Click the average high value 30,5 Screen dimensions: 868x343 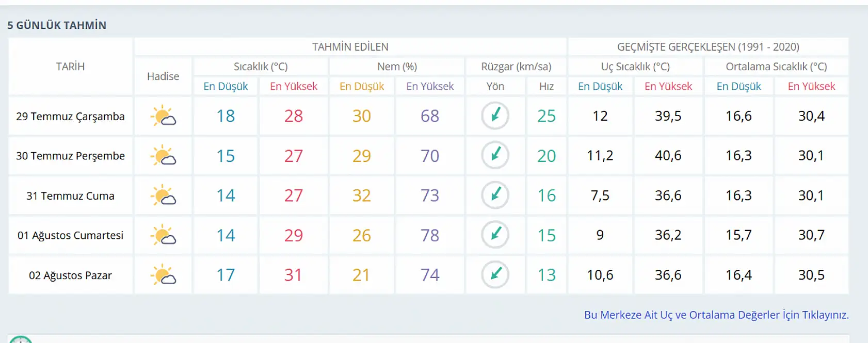tap(811, 275)
